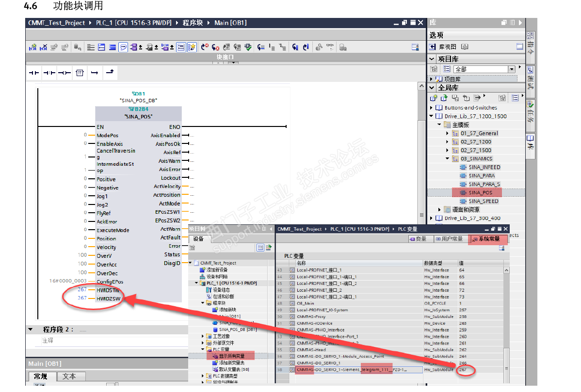This screenshot has height=392, width=581.
Task: Click open global library icon
Action: [444, 98]
